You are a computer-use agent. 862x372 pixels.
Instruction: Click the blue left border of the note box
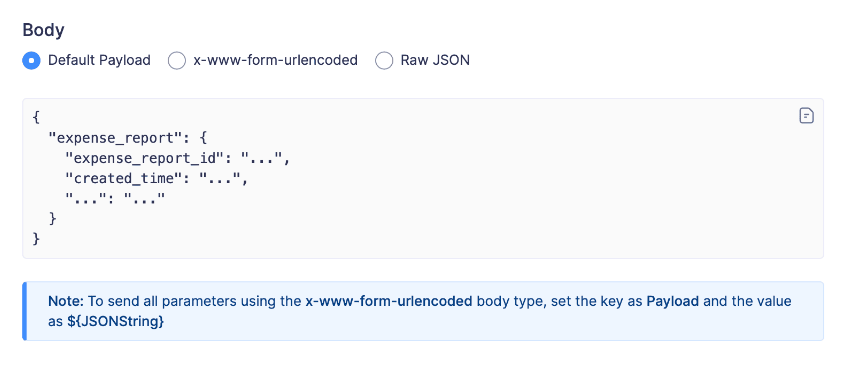24,311
